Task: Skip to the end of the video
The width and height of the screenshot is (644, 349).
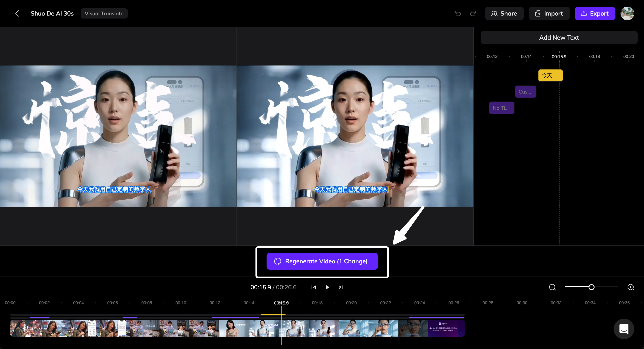Action: [341, 287]
